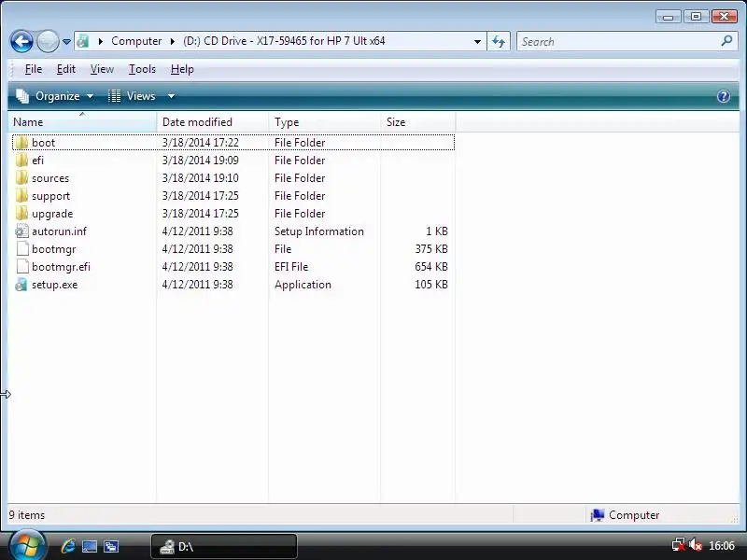Go back with the Back arrow button

pyautogui.click(x=21, y=41)
